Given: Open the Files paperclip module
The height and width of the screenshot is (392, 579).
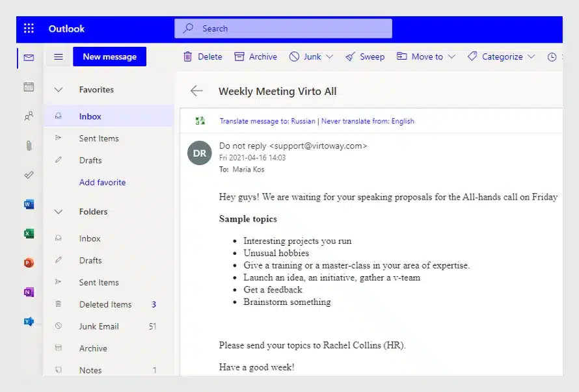Looking at the screenshot, I should tap(29, 146).
